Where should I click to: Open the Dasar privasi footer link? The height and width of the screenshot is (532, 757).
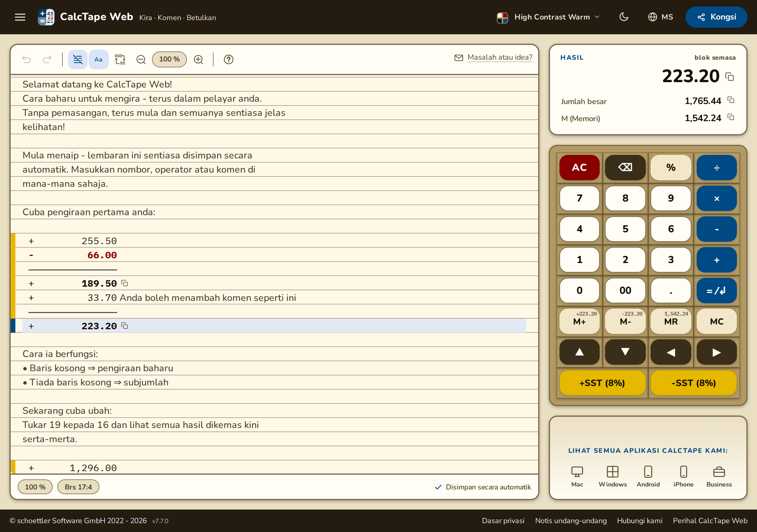503,520
